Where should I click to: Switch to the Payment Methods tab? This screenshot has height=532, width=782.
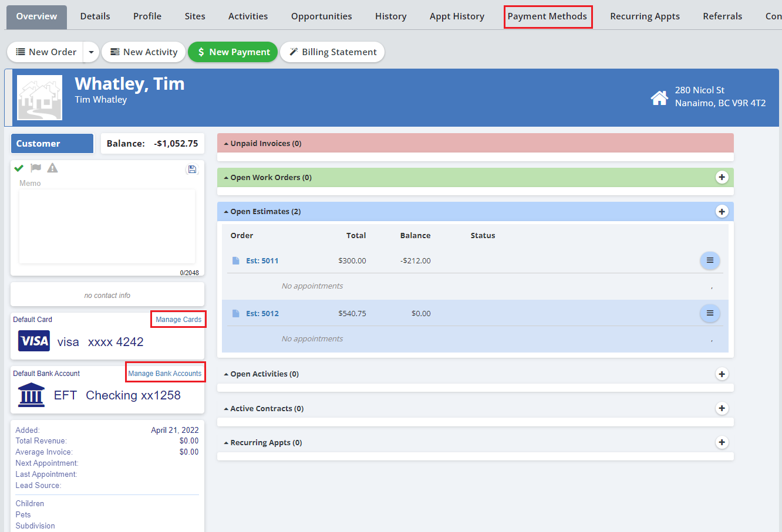click(x=547, y=16)
